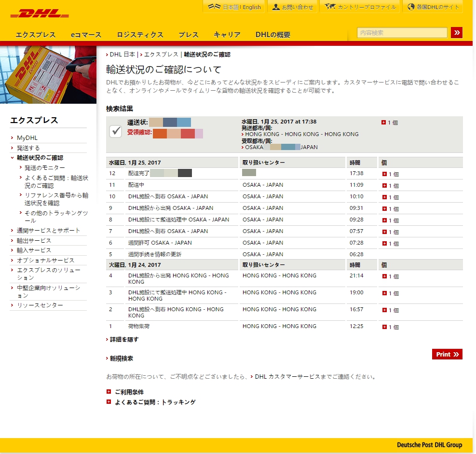476x454 pixels.
Task: Open the ロジスティクス top menu
Action: (140, 35)
